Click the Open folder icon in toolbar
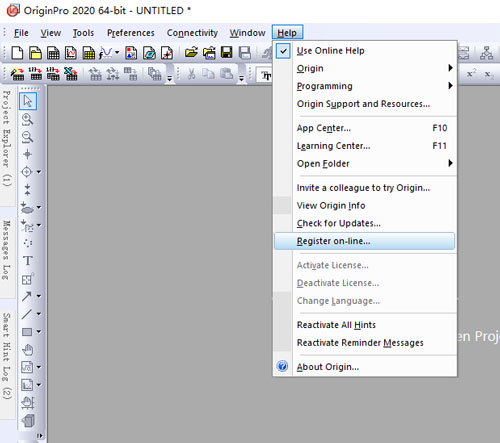 tap(191, 53)
